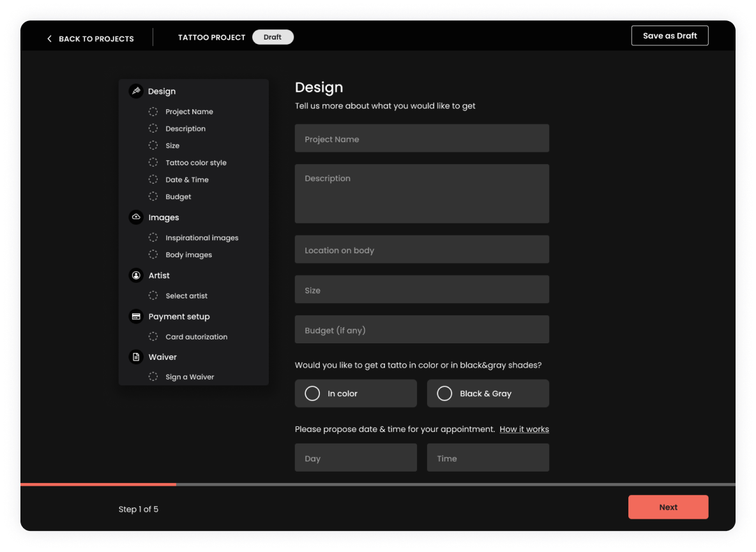The height and width of the screenshot is (552, 756).
Task: Click the Draft status badge
Action: (x=273, y=37)
